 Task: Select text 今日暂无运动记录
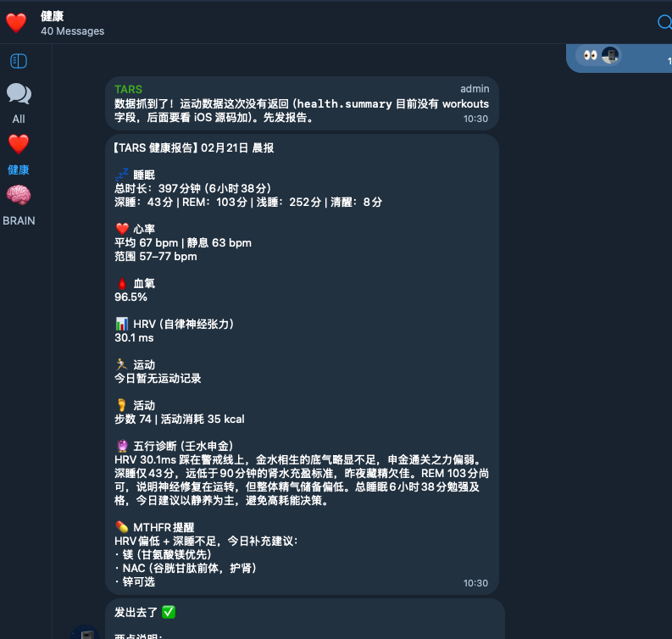tap(158, 379)
